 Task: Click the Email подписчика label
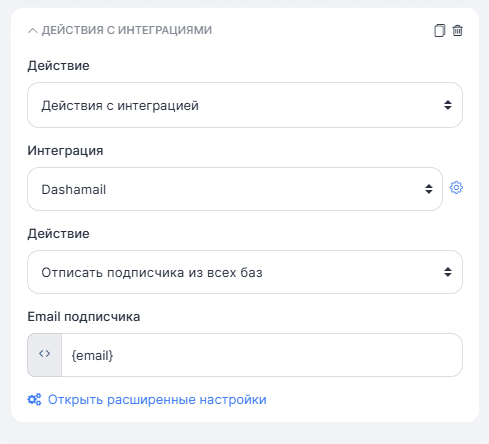84,317
